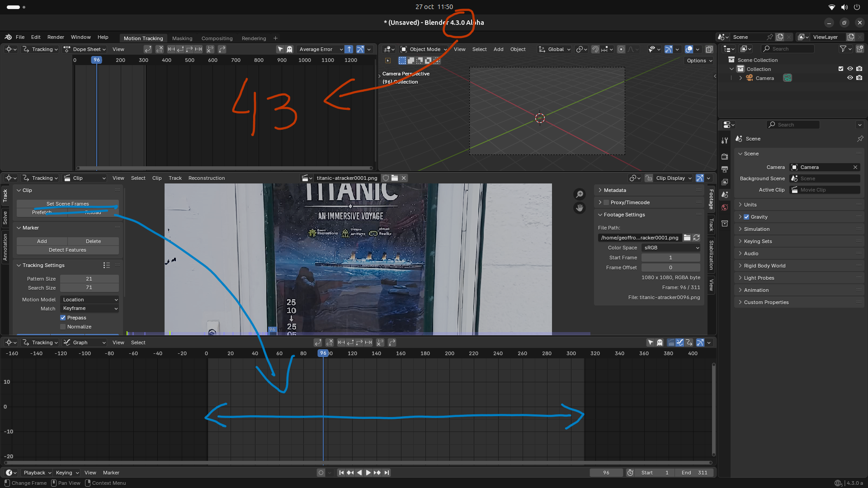Disable Camera in renders via camera icon

pyautogui.click(x=859, y=78)
